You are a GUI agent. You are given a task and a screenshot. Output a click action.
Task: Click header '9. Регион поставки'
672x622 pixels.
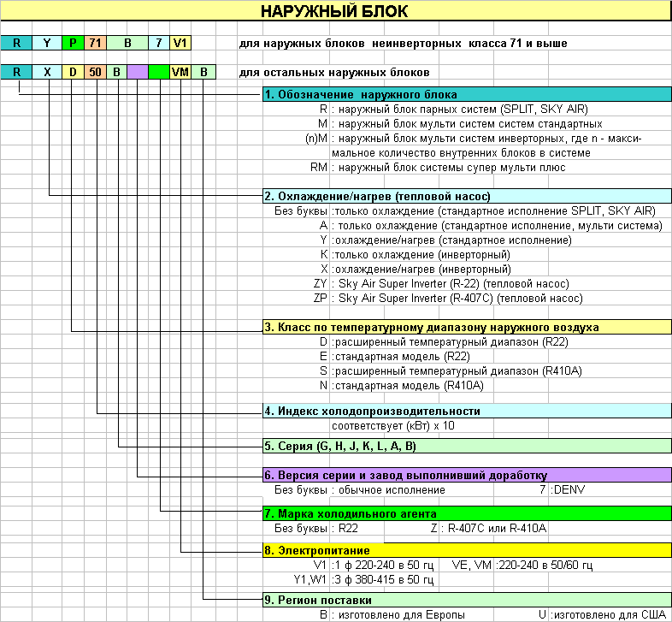click(467, 600)
